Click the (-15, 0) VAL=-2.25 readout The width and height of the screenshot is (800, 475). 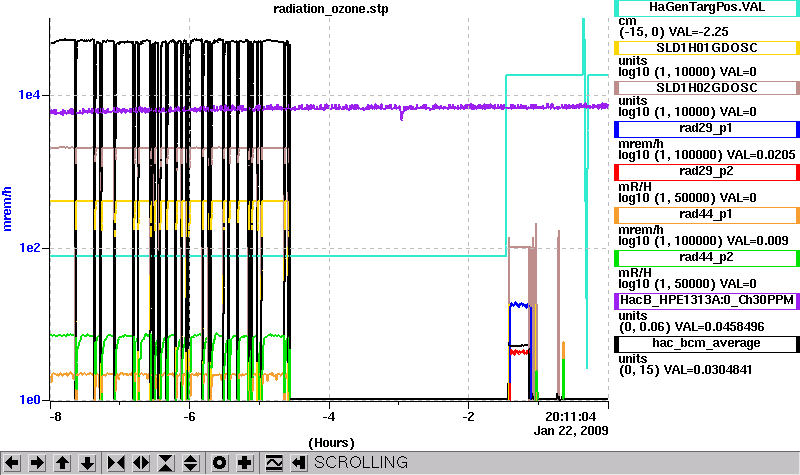[673, 32]
